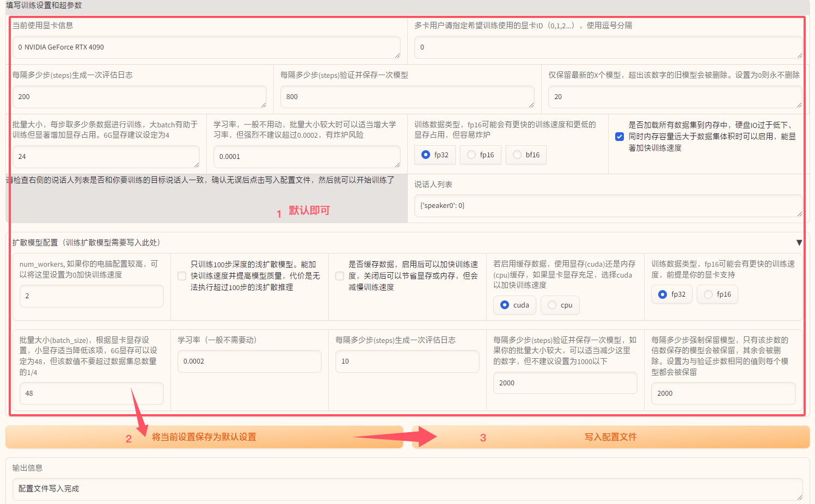Select fp16 in diffusion model data type

tap(708, 294)
